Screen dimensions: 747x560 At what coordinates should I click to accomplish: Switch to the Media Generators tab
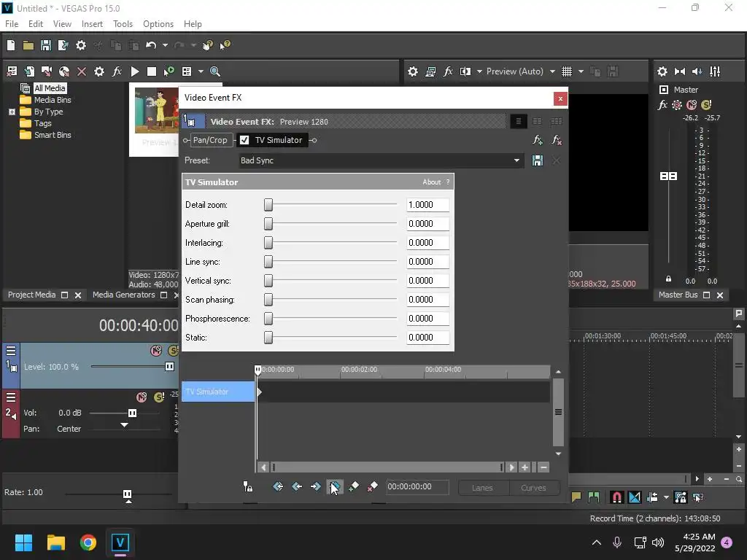(123, 295)
